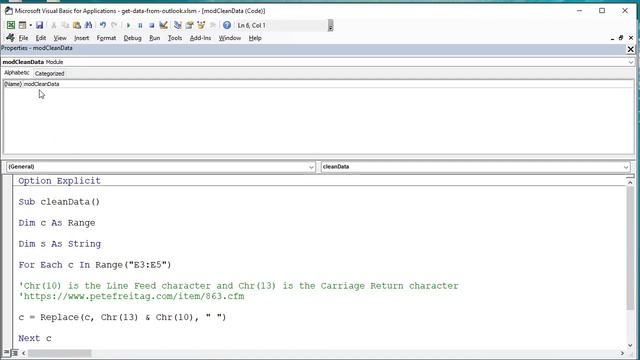Click the Paste toolbar icon
The image size is (640, 360).
pyautogui.click(x=77, y=25)
